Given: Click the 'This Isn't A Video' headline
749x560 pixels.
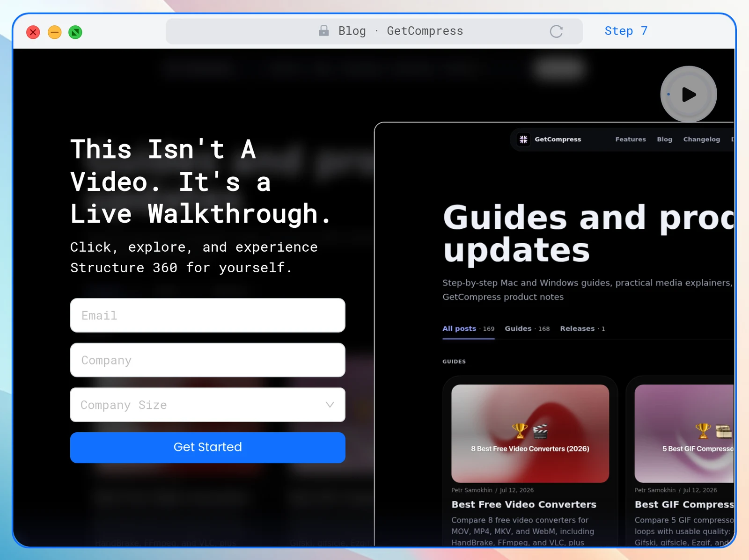Looking at the screenshot, I should coord(201,182).
